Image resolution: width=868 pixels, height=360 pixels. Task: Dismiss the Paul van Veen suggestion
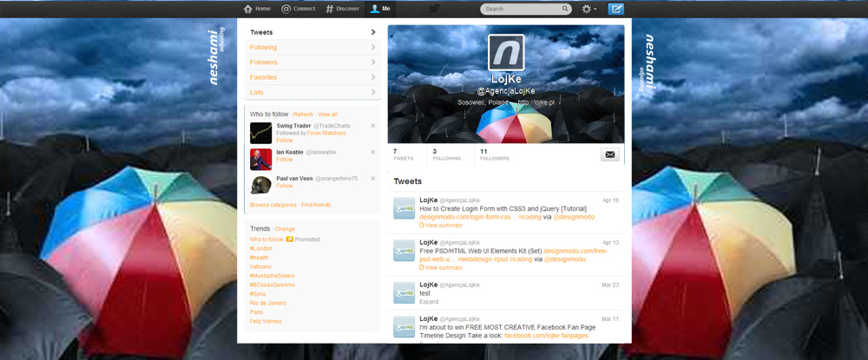click(373, 179)
